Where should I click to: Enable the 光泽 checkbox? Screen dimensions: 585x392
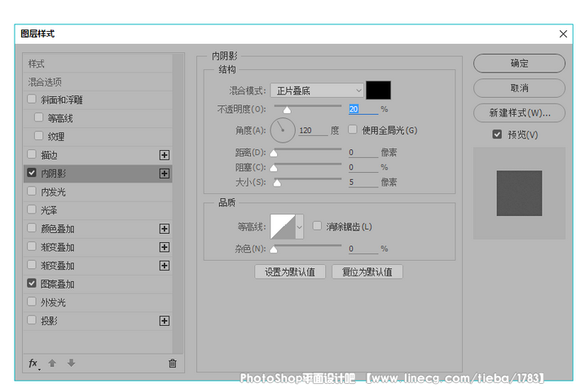[x=32, y=209]
